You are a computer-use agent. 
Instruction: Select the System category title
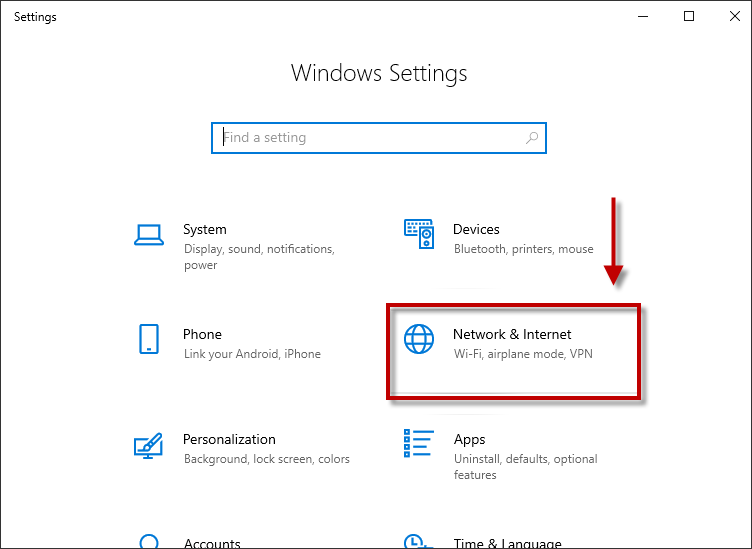pyautogui.click(x=205, y=229)
